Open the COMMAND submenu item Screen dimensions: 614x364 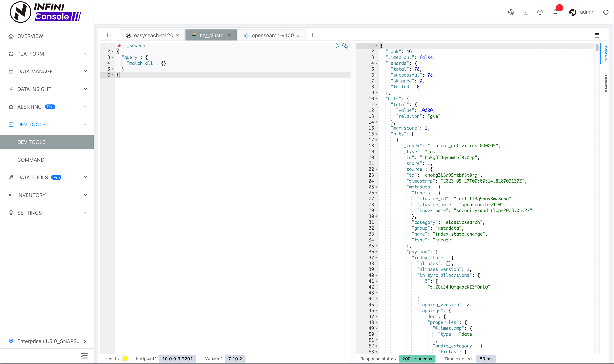(47, 160)
